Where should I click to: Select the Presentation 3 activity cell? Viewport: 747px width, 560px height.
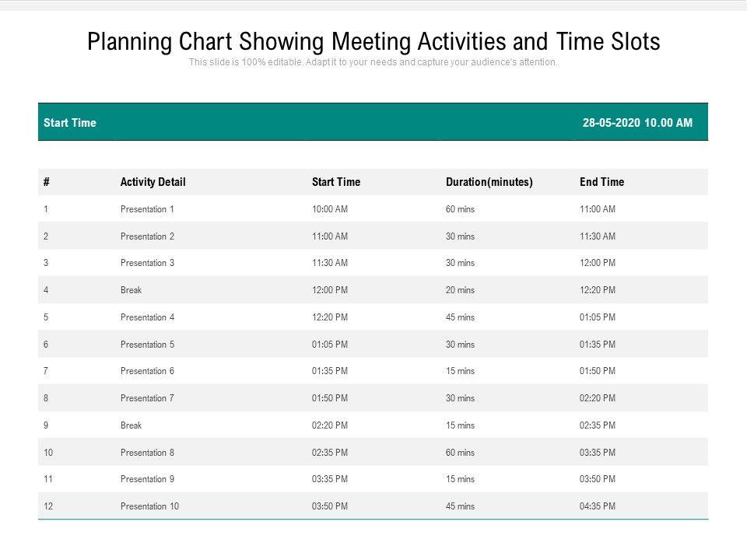click(x=147, y=263)
